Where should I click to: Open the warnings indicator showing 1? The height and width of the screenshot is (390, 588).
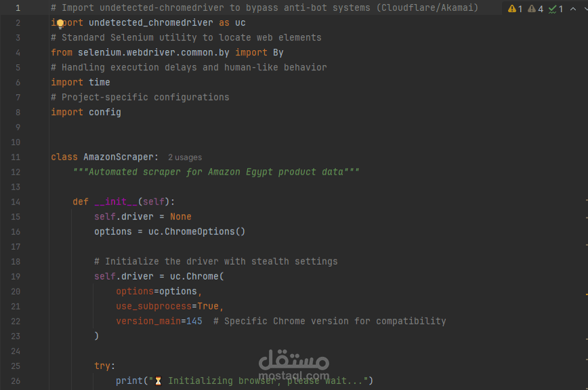tap(516, 9)
